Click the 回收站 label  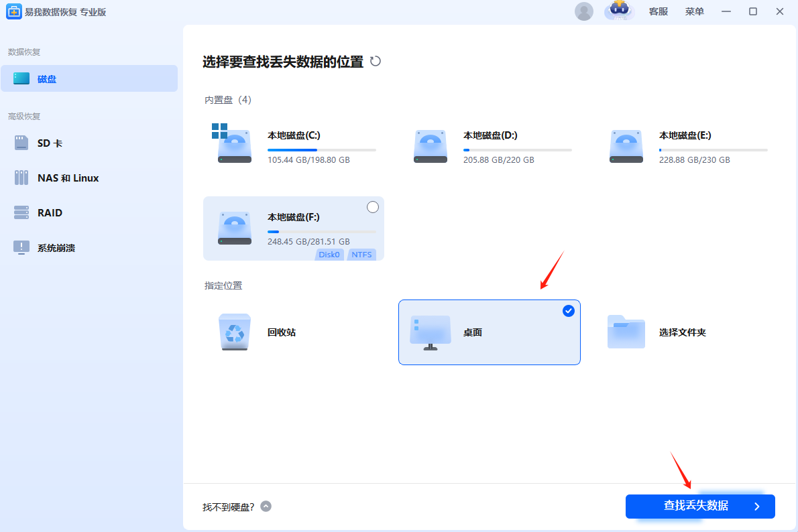[x=282, y=332]
